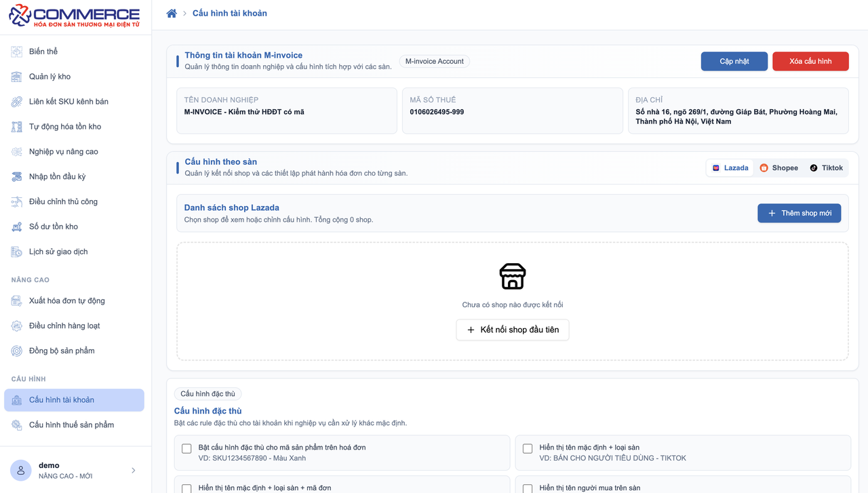Click company name 'M-INVOICE - Kiểm thử HĐĐT có mã'

coord(244,112)
